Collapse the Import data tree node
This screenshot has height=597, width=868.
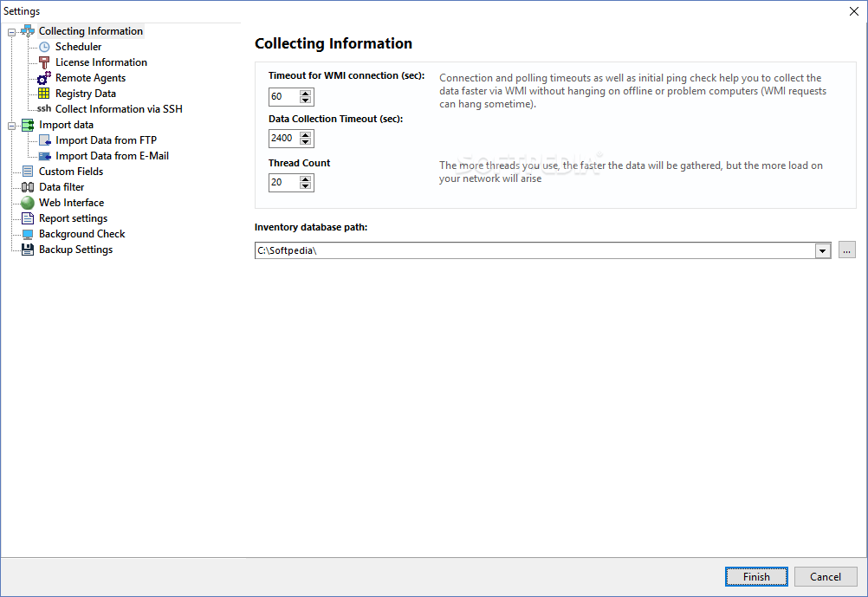11,126
